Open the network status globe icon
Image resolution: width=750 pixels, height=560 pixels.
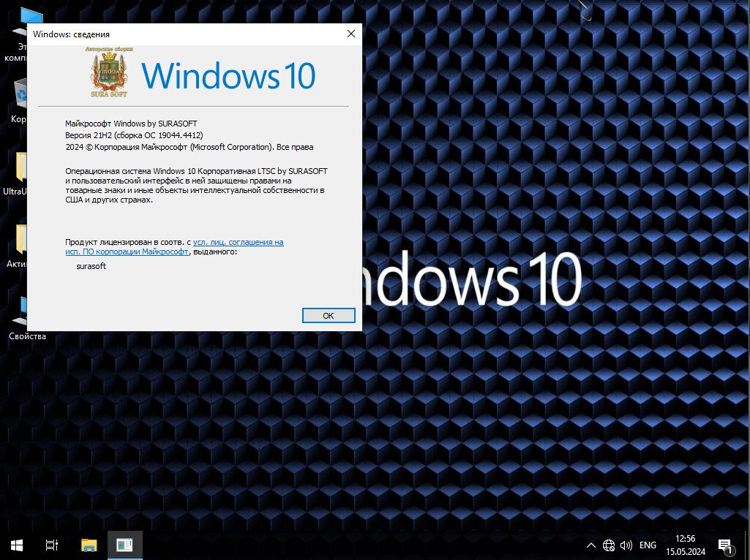pos(609,545)
